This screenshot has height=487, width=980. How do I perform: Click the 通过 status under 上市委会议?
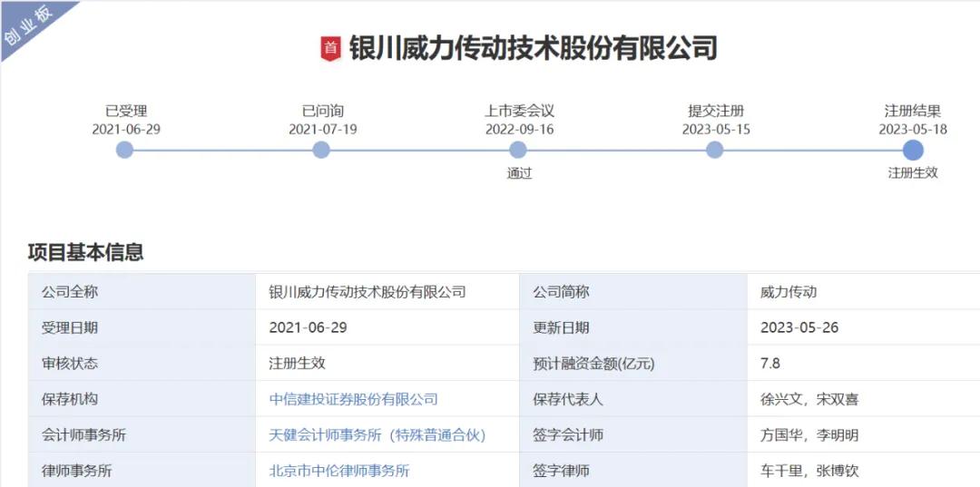click(x=519, y=173)
